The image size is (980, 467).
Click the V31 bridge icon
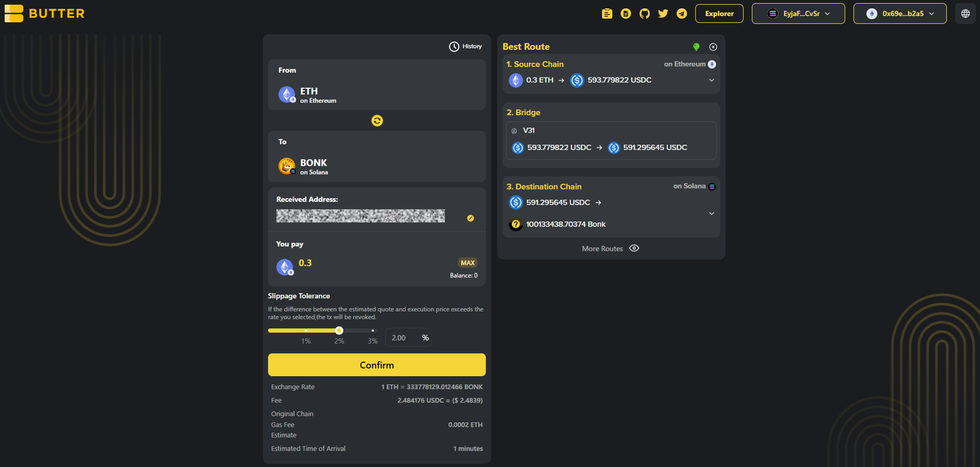[514, 131]
